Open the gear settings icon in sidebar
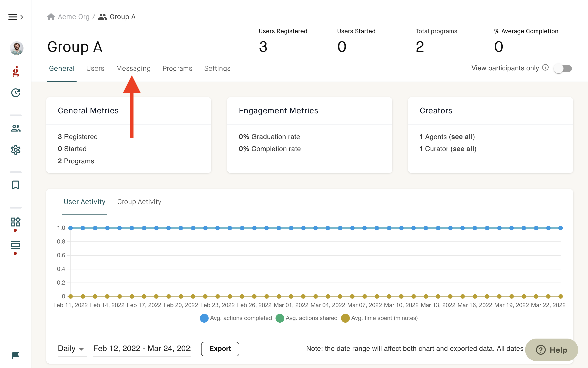Image resolution: width=588 pixels, height=368 pixels. coord(16,150)
